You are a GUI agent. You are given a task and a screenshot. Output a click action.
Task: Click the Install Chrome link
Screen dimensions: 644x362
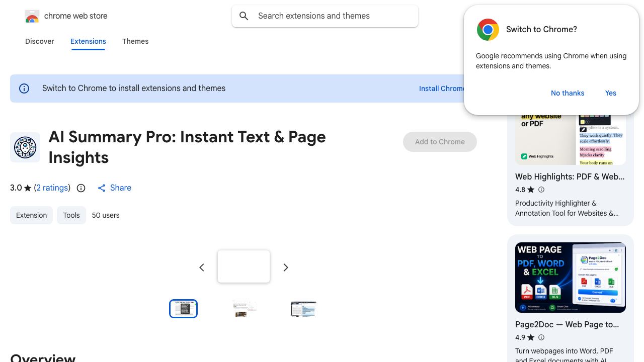coord(442,88)
